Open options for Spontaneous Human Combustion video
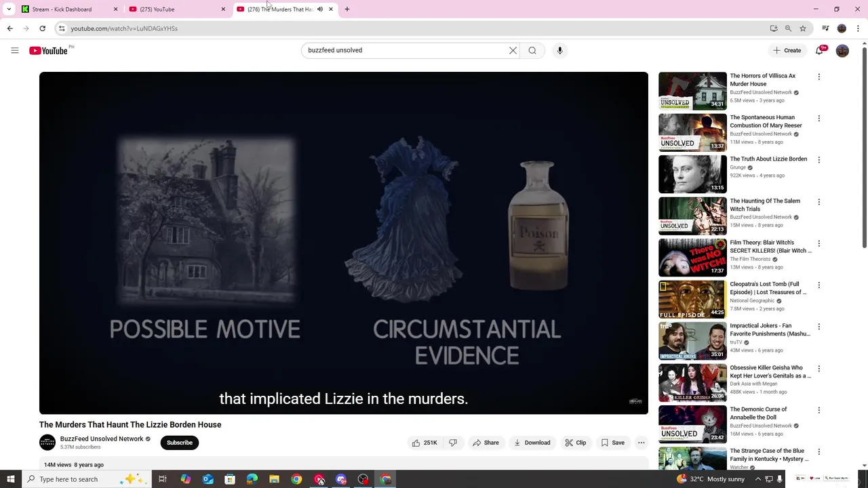 (x=818, y=119)
